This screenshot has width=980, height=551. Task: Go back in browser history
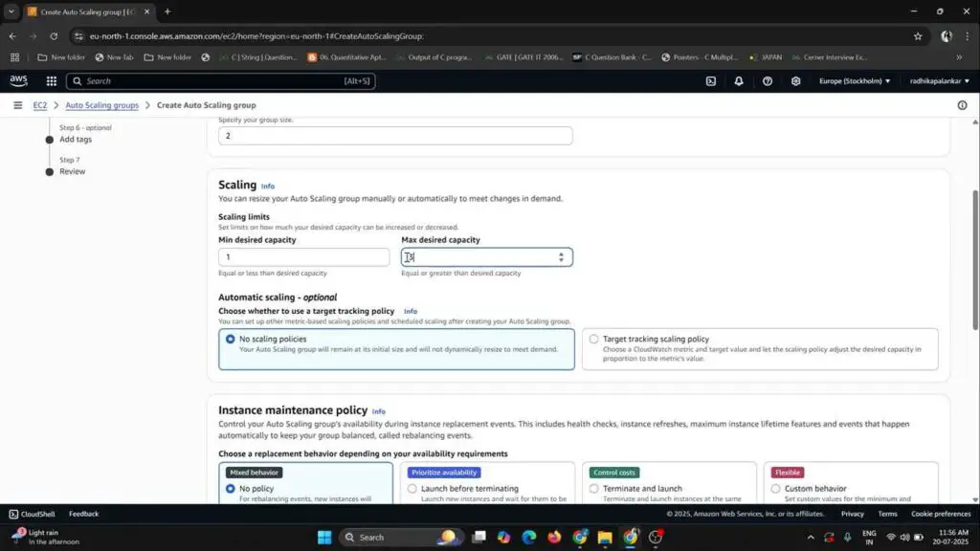[x=12, y=36]
